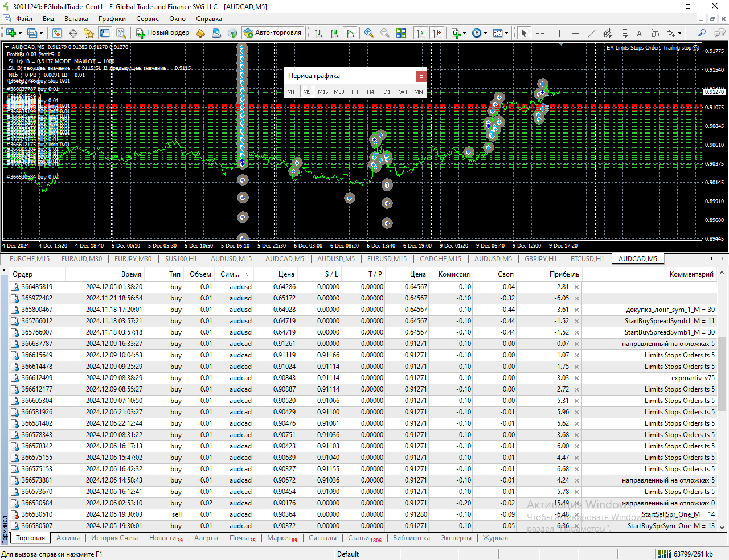Click the trade list vertical scrollbar
This screenshot has height=560, width=729.
click(x=722, y=374)
